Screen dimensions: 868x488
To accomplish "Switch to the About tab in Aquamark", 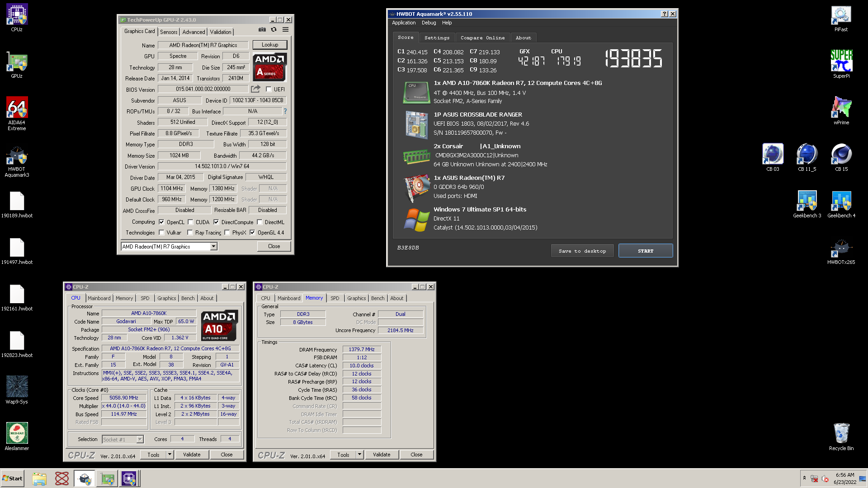I will coord(523,38).
